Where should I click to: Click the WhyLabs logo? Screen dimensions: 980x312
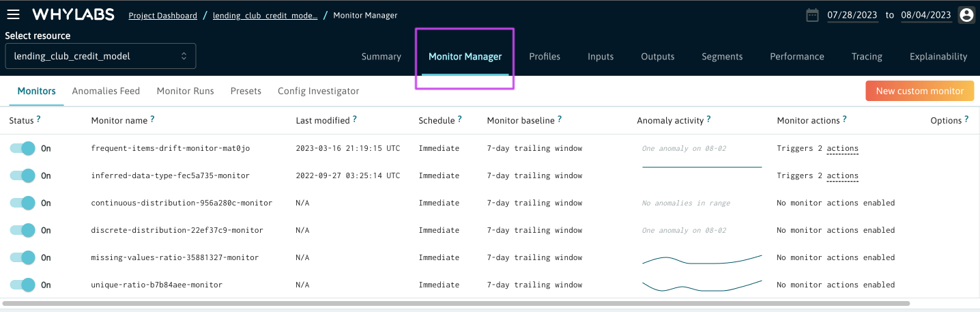(73, 15)
